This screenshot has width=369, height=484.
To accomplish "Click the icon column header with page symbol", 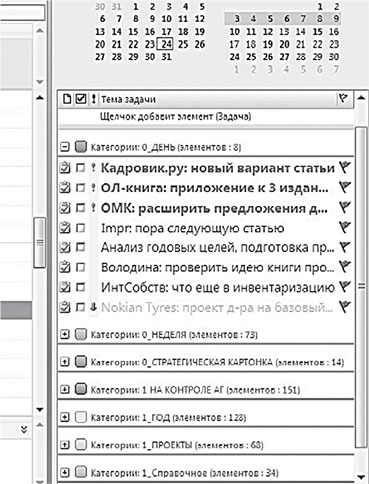I will coord(67,99).
